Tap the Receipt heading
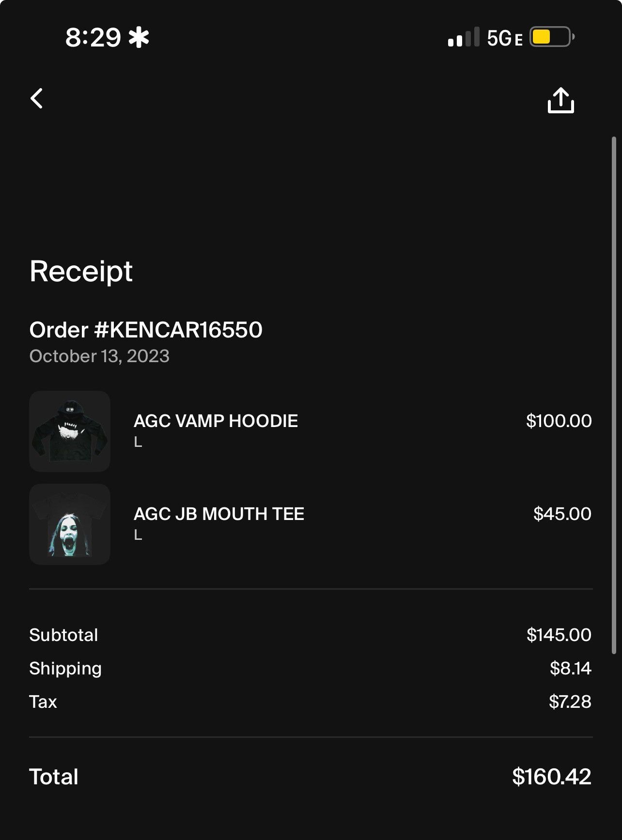 (81, 271)
